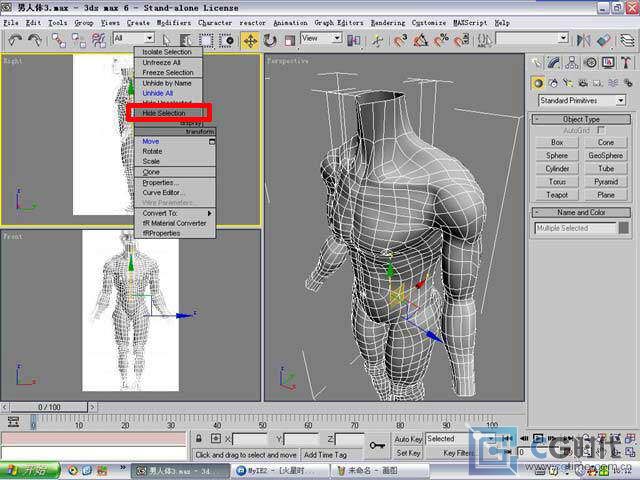The width and height of the screenshot is (640, 480).
Task: Click the Rectangular Selection Region icon
Action: pos(206,40)
